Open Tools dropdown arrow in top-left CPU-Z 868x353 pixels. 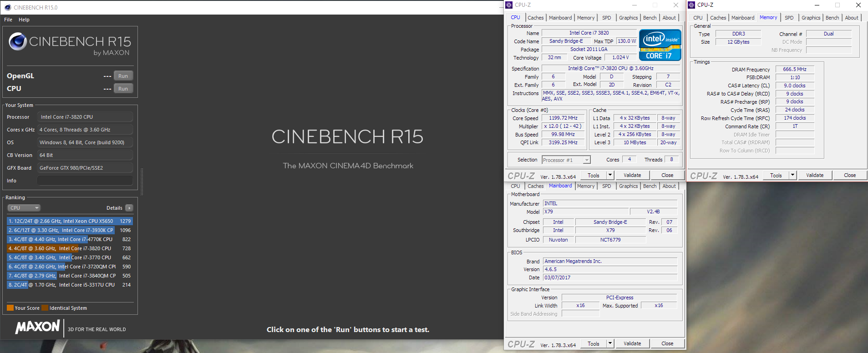click(x=610, y=175)
